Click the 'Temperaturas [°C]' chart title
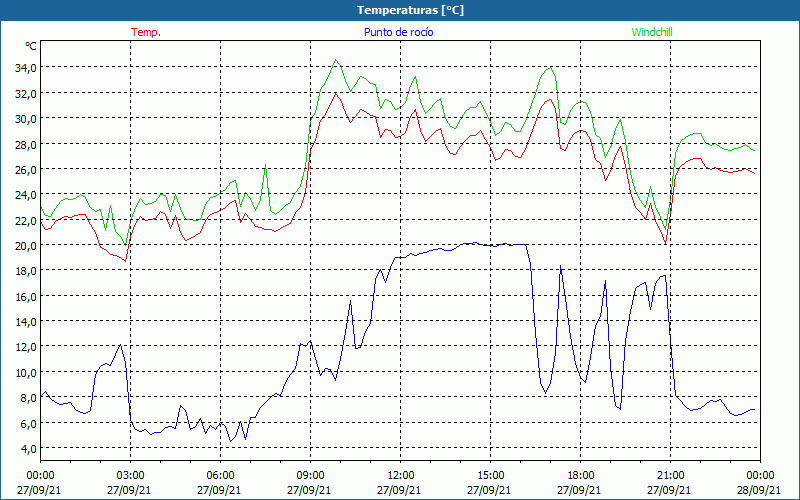800x500 pixels. [x=410, y=10]
